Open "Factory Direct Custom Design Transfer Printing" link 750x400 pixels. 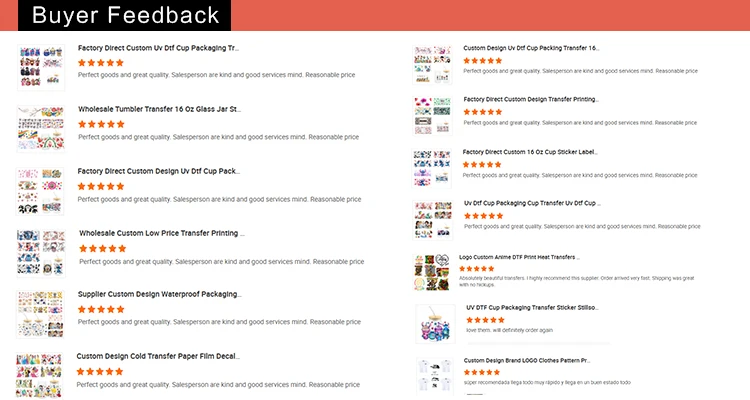[x=531, y=100]
